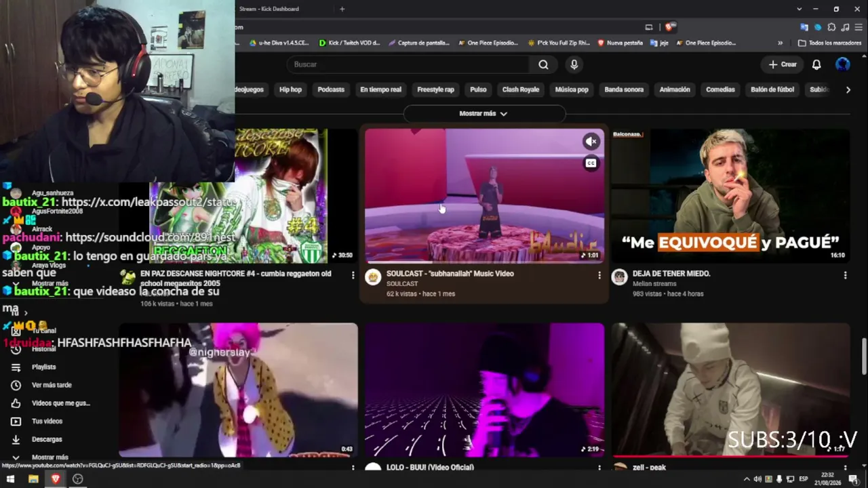Click the 'Crear' button
Image resolution: width=868 pixels, height=488 pixels.
[x=783, y=64]
